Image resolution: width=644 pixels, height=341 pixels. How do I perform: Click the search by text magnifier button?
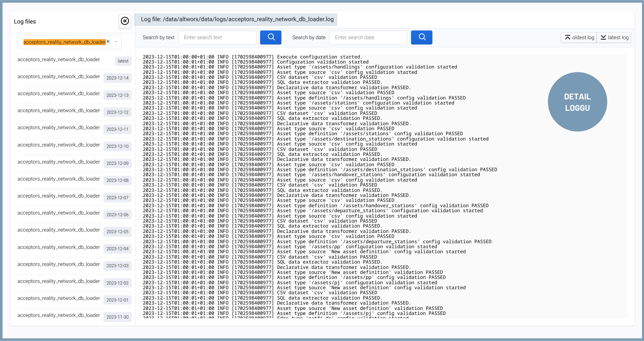[271, 37]
